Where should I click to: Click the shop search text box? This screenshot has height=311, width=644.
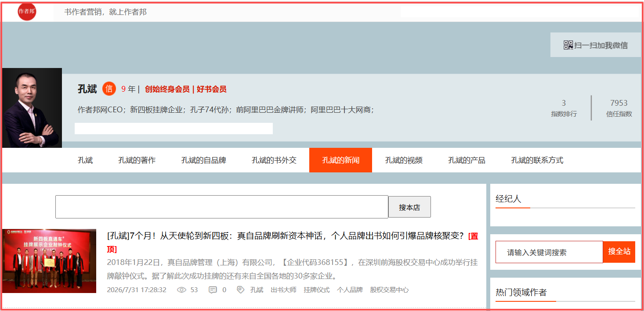pyautogui.click(x=222, y=207)
